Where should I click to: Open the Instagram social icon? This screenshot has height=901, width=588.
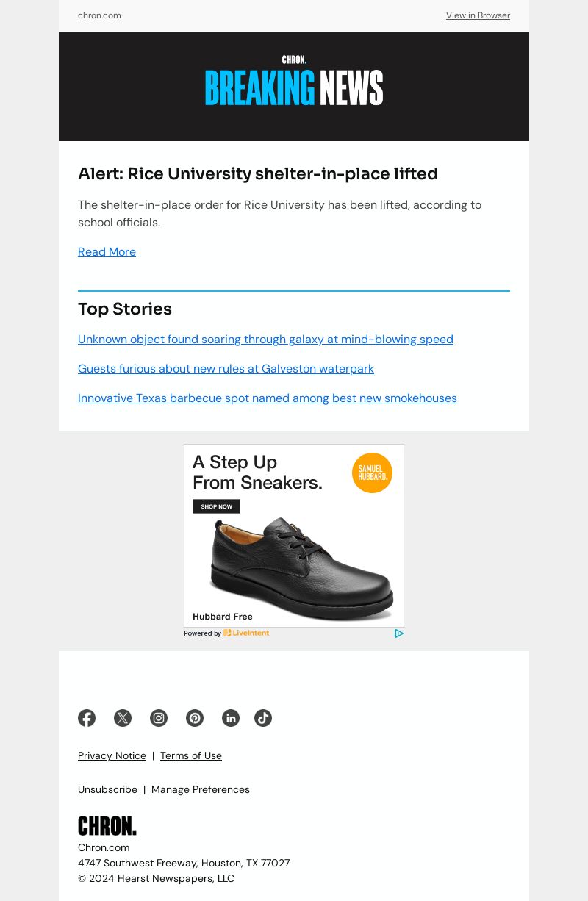coord(159,718)
